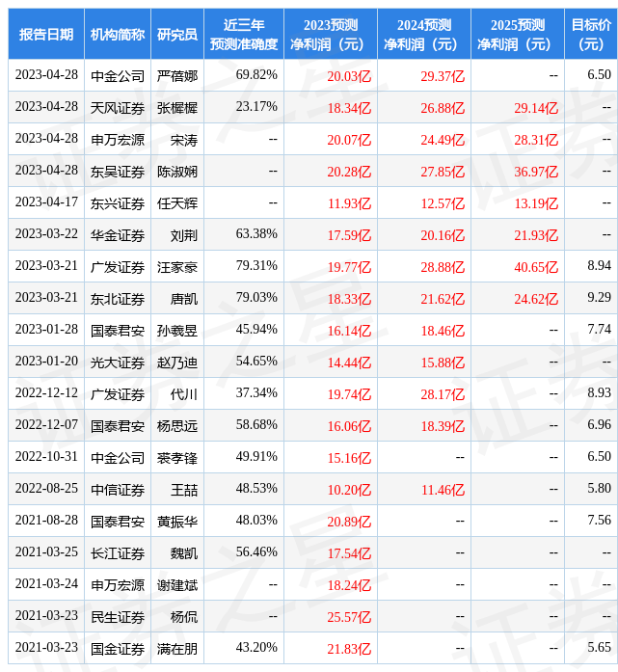Click the 近三年预测准确度 header
Viewport: 618px width, 672px height.
(x=243, y=34)
